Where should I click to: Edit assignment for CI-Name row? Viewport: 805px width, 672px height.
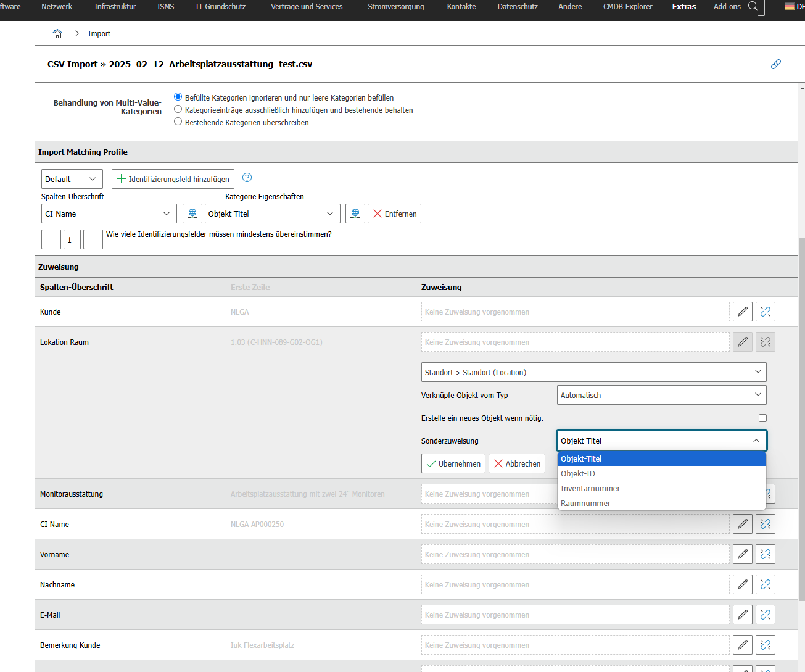[x=743, y=524]
